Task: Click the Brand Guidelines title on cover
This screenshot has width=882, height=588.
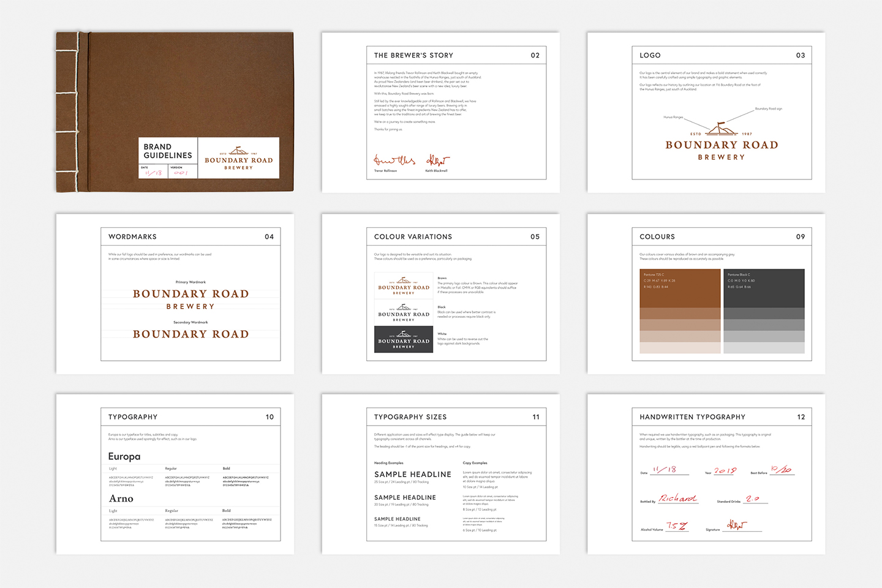Action: 167,151
